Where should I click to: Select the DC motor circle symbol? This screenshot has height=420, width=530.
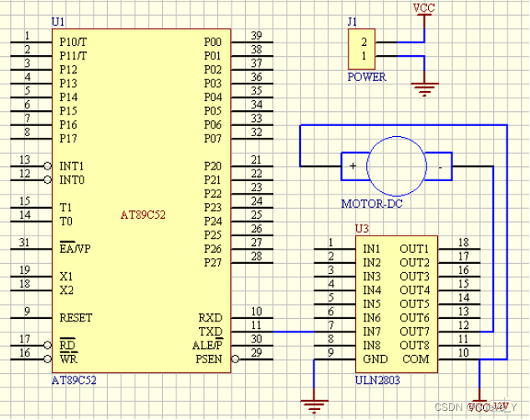click(x=396, y=166)
